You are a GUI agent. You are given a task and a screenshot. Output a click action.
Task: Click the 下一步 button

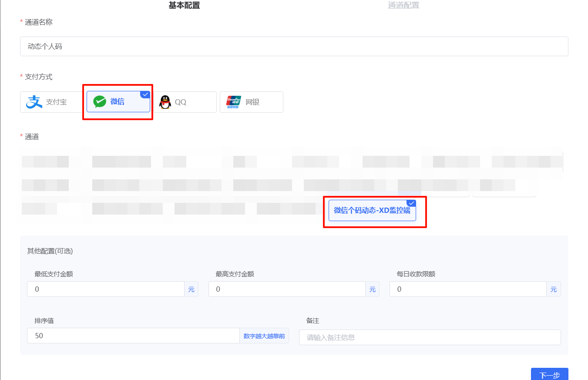pyautogui.click(x=549, y=375)
